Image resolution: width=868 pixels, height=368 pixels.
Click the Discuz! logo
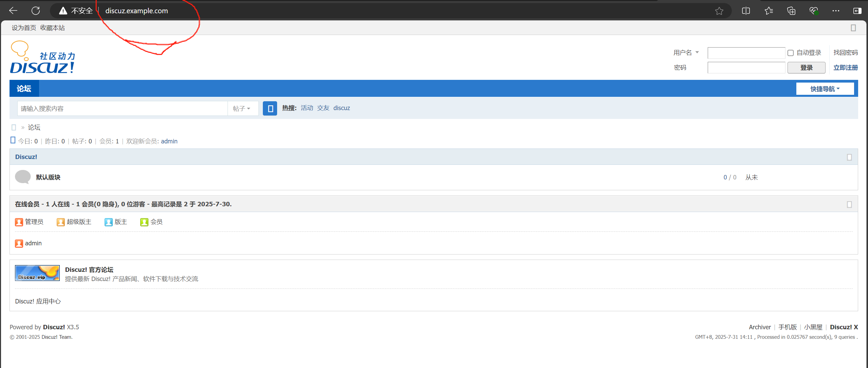[43, 57]
